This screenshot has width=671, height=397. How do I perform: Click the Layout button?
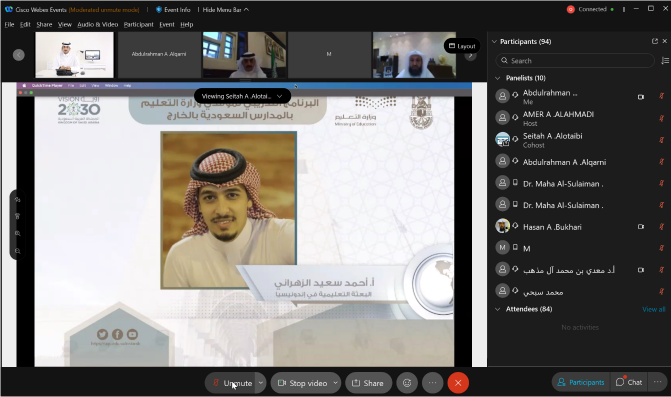tap(462, 46)
